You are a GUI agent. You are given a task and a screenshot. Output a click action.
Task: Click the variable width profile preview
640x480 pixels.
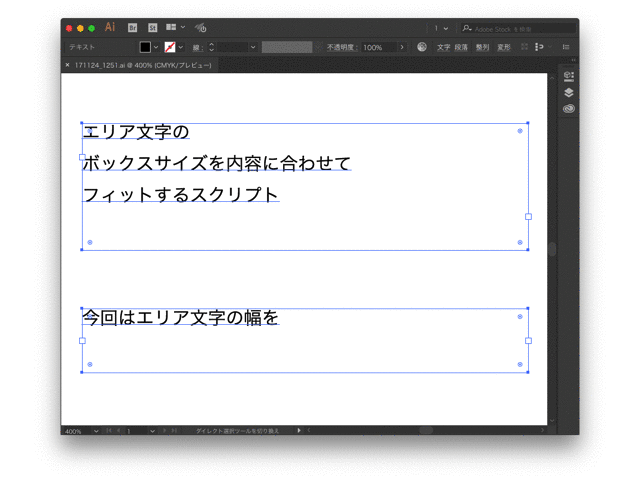pyautogui.click(x=287, y=47)
